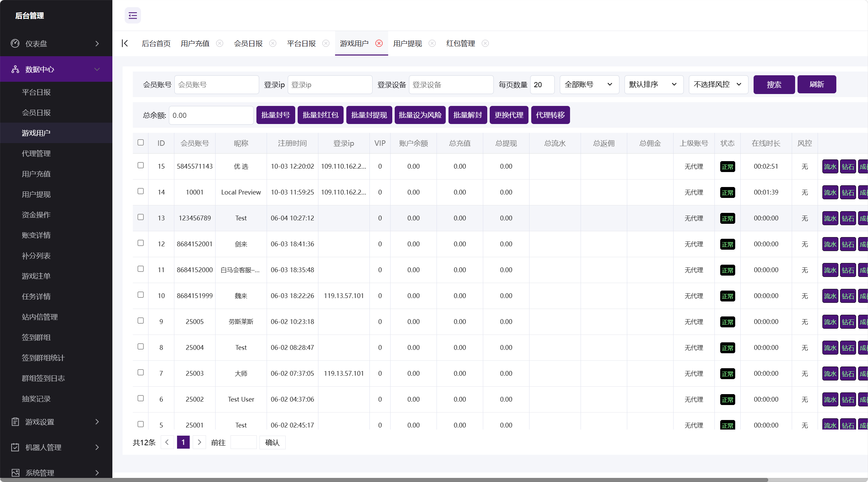868x482 pixels.
Task: Click the 系统管理 icon in sidebar
Action: coord(15,473)
